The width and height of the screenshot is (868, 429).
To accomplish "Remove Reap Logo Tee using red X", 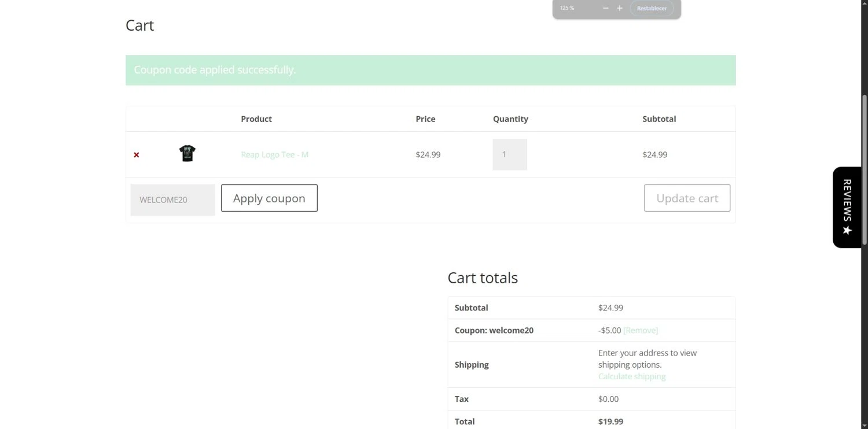I will pos(137,155).
